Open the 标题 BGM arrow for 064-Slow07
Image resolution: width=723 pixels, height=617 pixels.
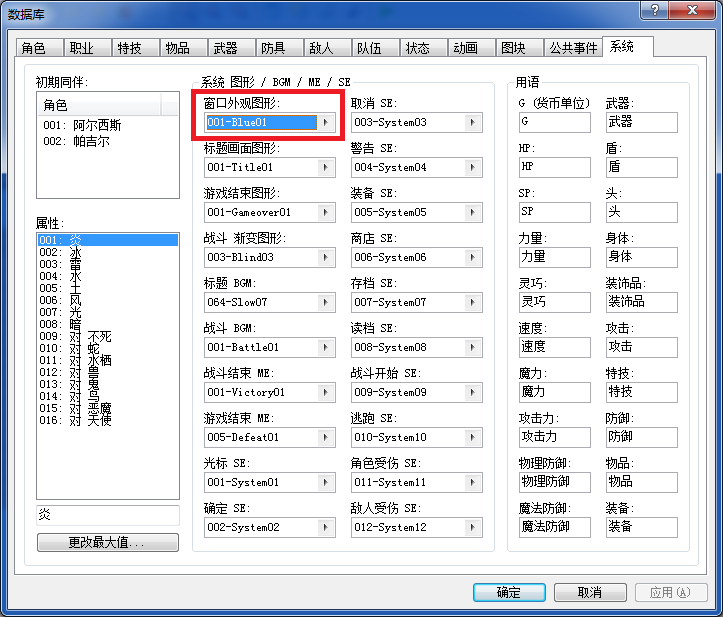(326, 303)
